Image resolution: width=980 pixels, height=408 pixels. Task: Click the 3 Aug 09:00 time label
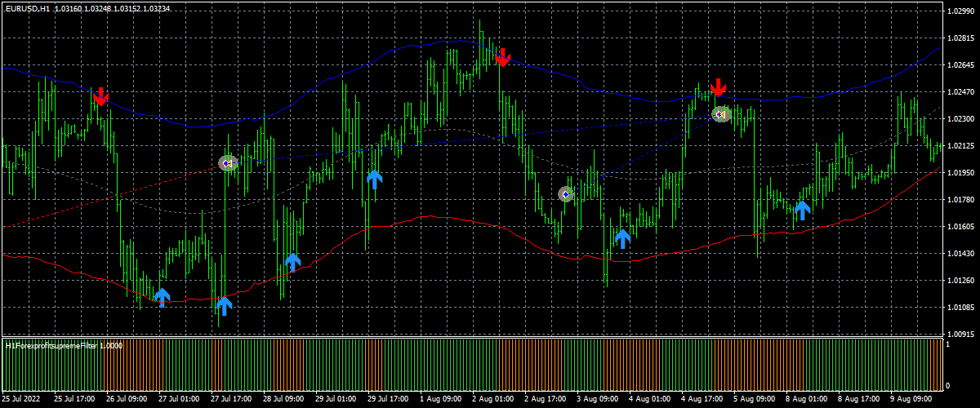click(x=596, y=399)
